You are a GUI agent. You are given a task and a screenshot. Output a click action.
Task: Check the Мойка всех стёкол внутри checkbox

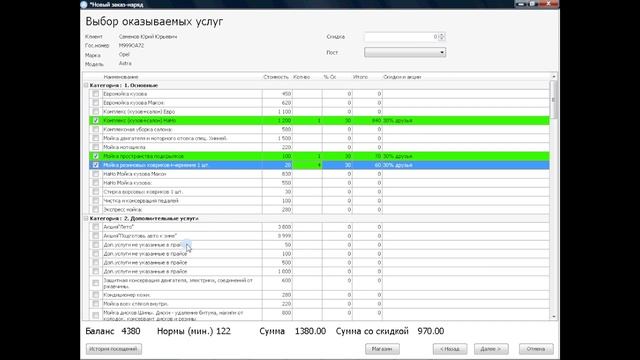coord(96,304)
